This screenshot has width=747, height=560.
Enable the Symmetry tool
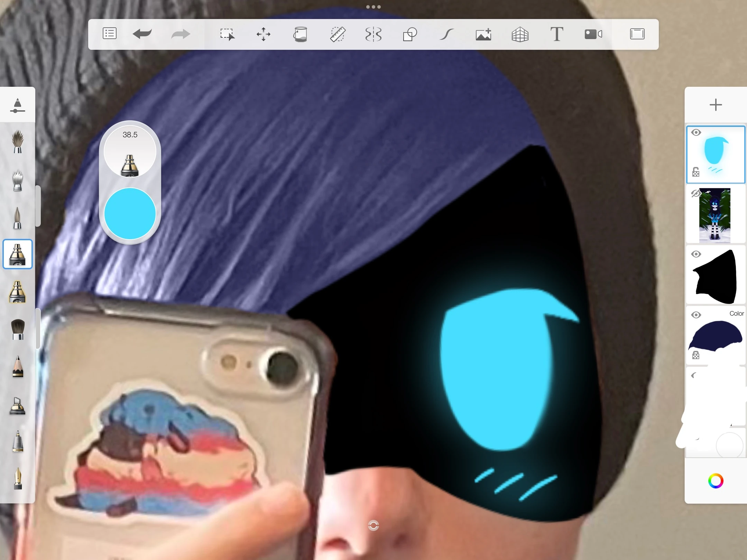(373, 34)
